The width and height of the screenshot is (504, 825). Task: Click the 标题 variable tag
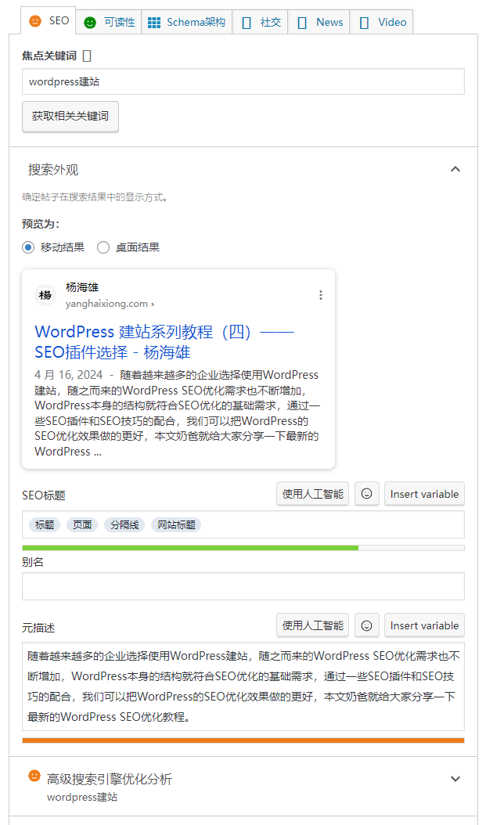[x=45, y=524]
